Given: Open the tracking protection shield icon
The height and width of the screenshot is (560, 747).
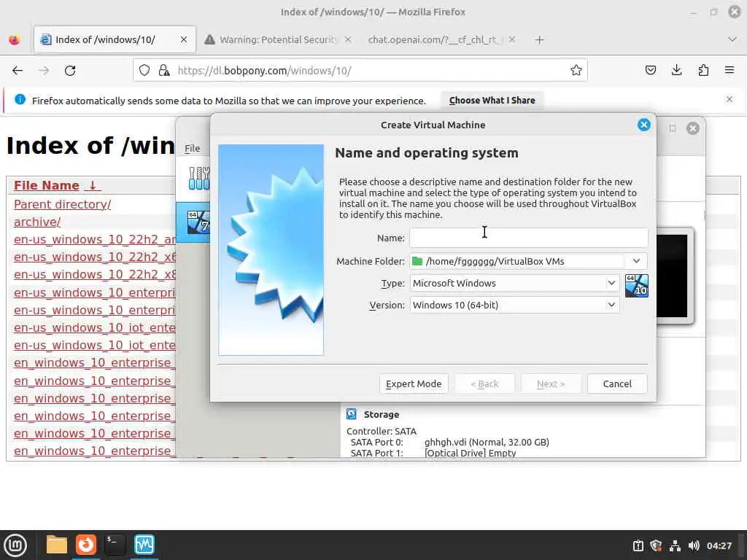Looking at the screenshot, I should pyautogui.click(x=144, y=71).
